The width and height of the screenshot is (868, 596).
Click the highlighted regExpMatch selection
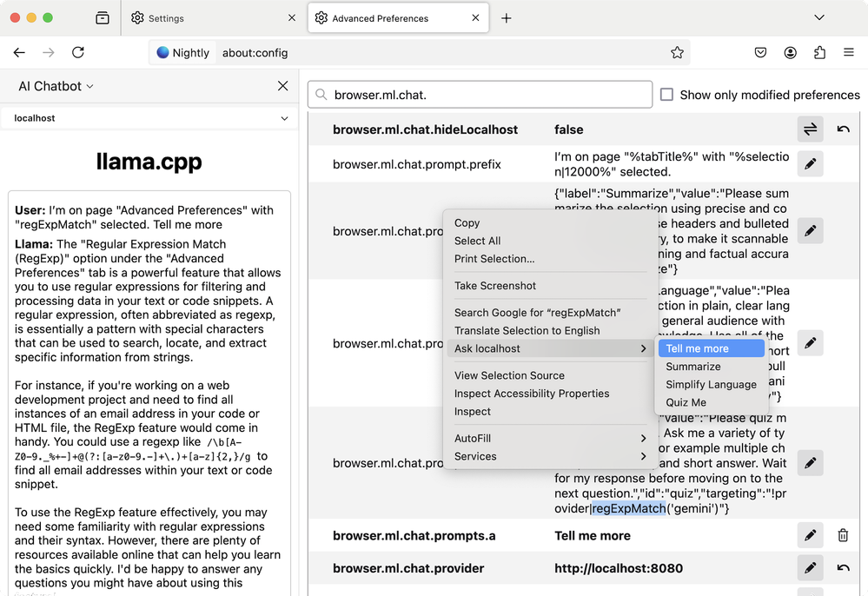coord(629,508)
